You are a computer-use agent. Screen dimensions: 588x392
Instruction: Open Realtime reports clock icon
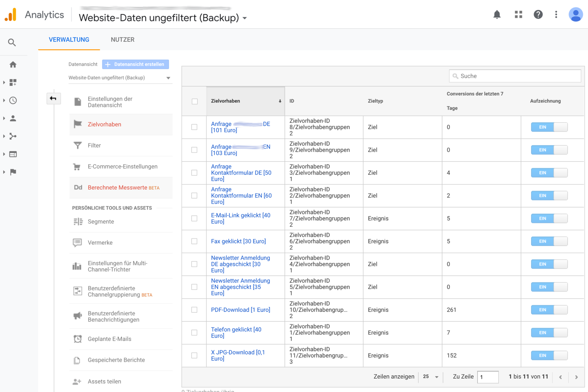[13, 100]
